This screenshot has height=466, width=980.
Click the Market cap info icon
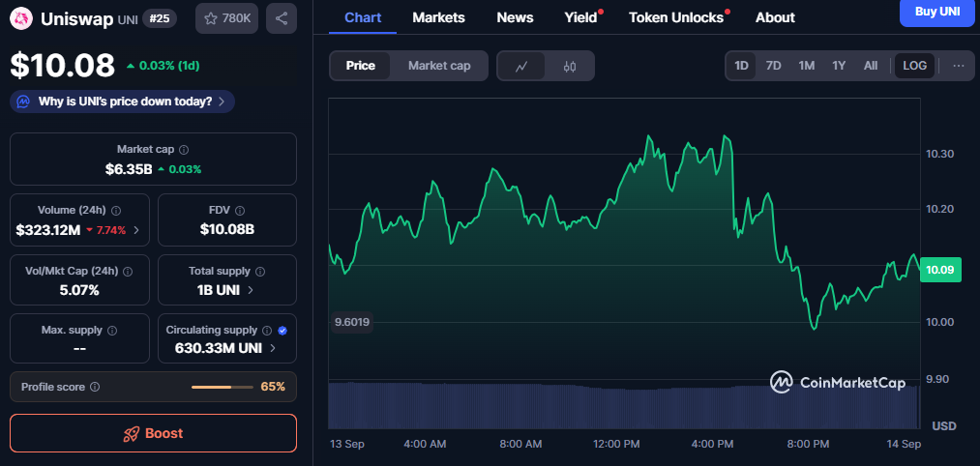[x=184, y=150]
